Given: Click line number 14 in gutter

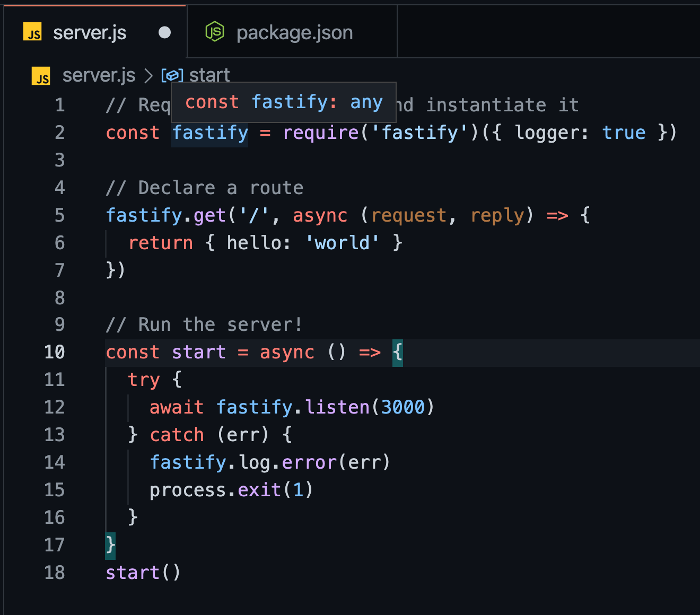Looking at the screenshot, I should point(55,462).
